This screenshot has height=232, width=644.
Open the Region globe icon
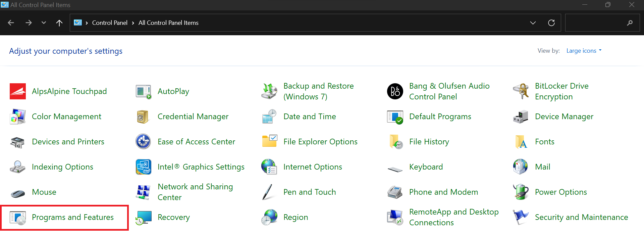269,218
